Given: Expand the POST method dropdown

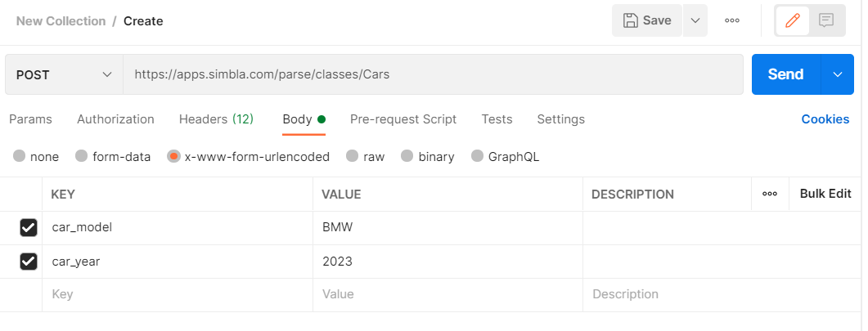Looking at the screenshot, I should pos(64,74).
